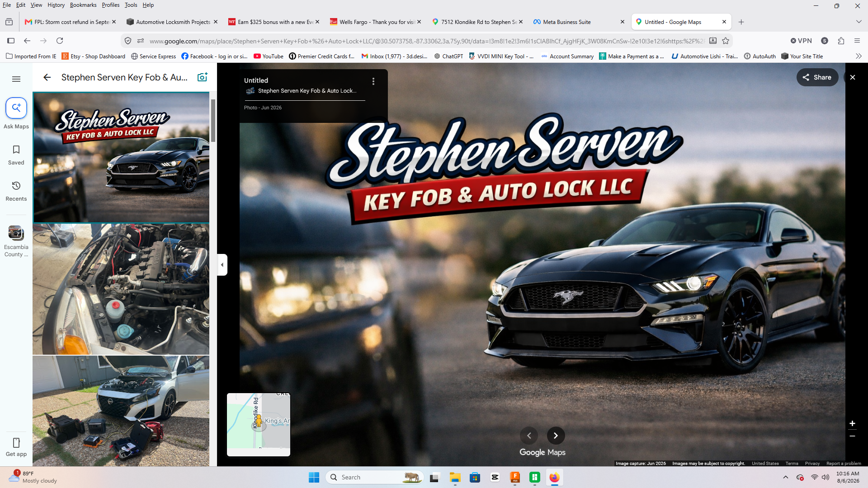Image resolution: width=868 pixels, height=488 pixels.
Task: Click the address bar URL
Action: pos(426,41)
